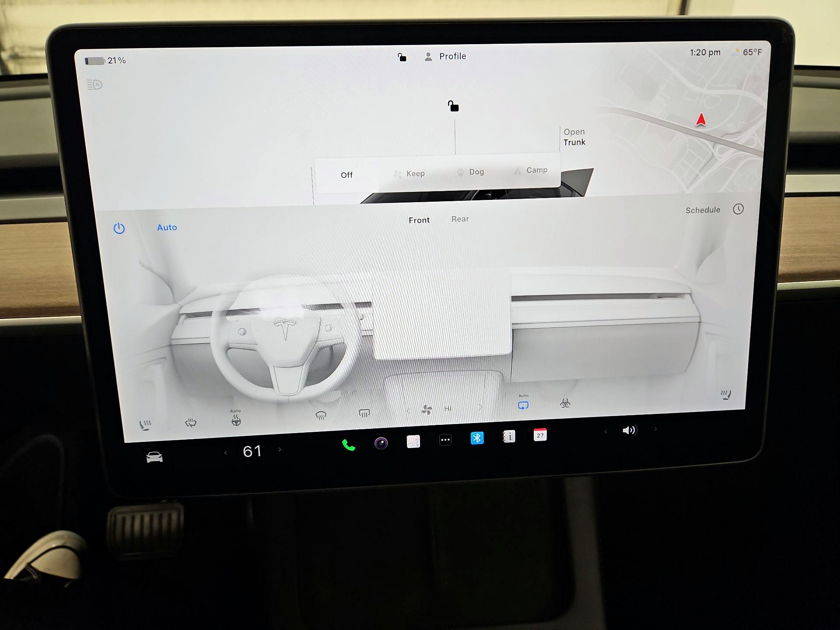Toggle auto high beam headlight icon
The image size is (840, 630).
coord(94,84)
